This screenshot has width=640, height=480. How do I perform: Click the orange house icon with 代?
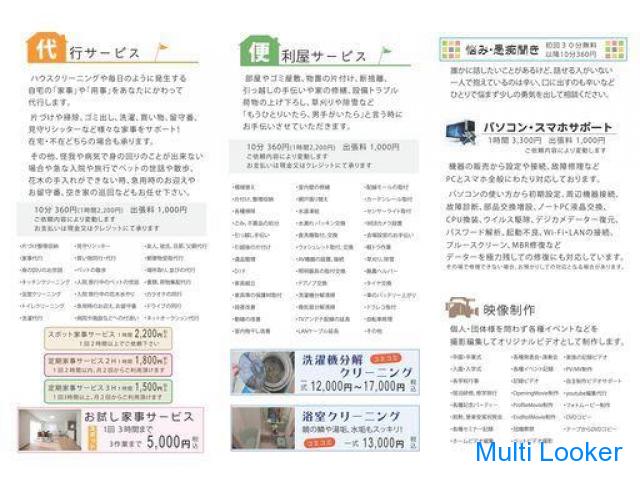point(45,49)
